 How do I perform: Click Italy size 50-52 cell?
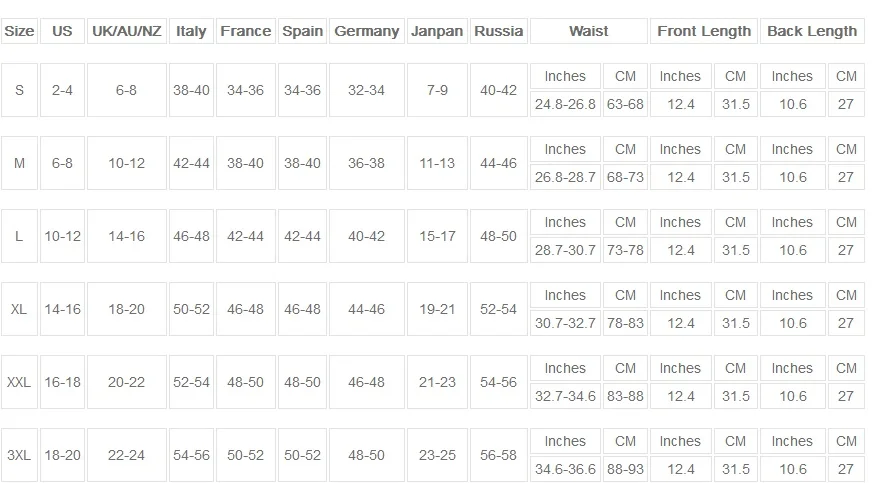191,309
